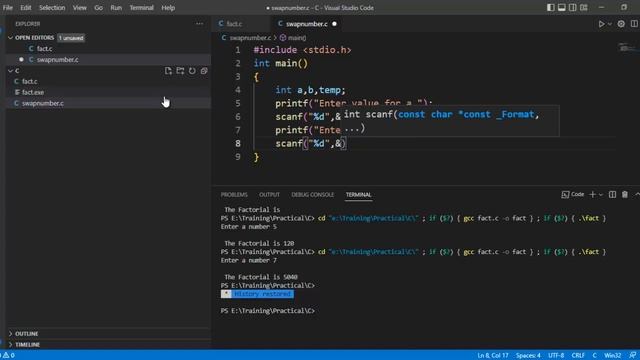Open the Edit menu
The width and height of the screenshot is (640, 360).
click(26, 7)
